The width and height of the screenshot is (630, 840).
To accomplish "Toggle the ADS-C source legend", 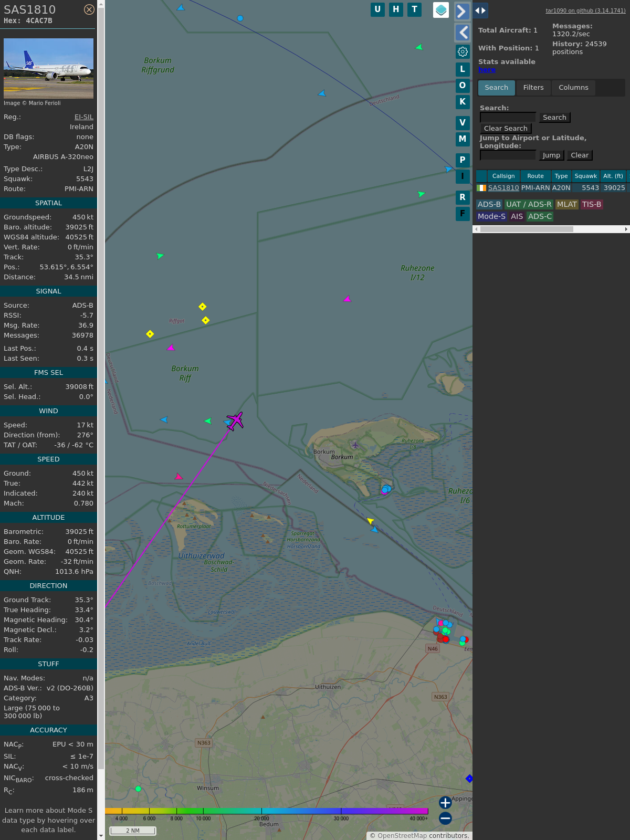I will (540, 216).
